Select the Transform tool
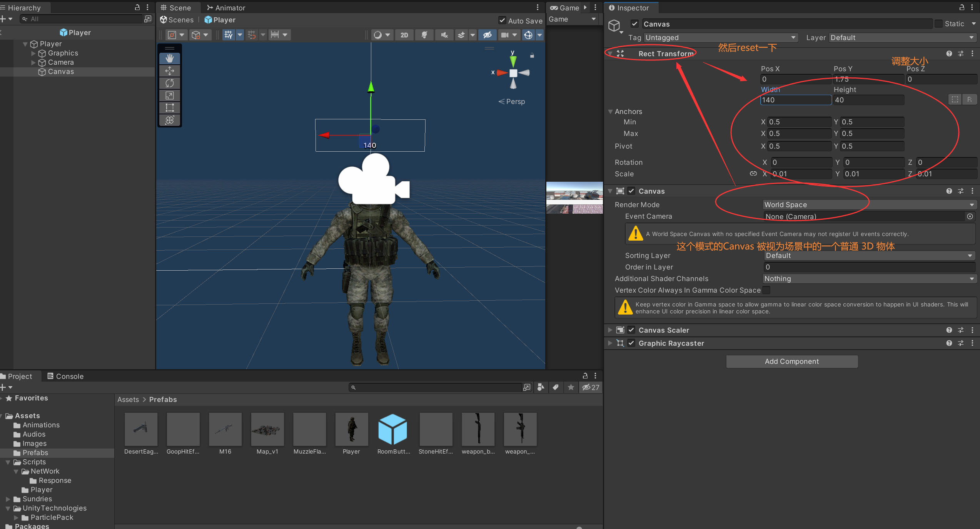 (x=170, y=120)
